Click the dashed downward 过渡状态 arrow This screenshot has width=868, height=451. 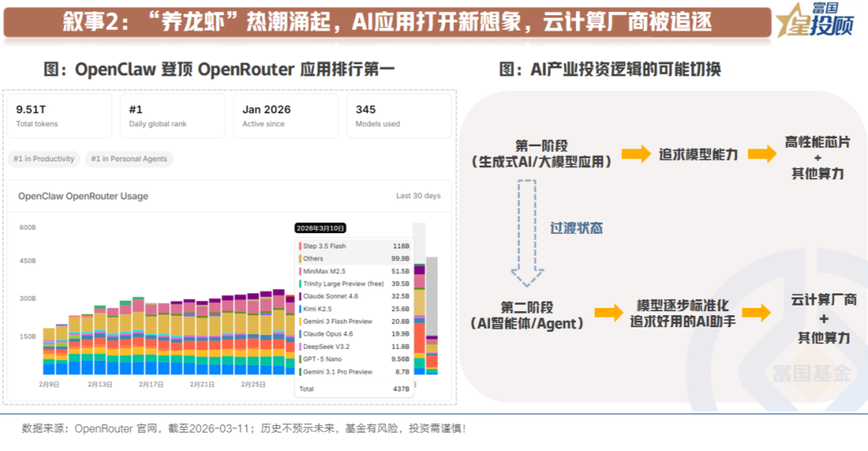(x=527, y=232)
